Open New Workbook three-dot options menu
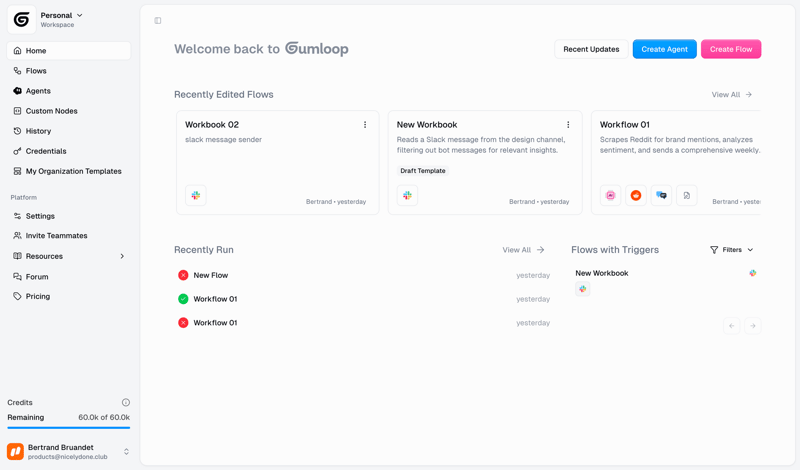The image size is (800, 470). [x=568, y=125]
